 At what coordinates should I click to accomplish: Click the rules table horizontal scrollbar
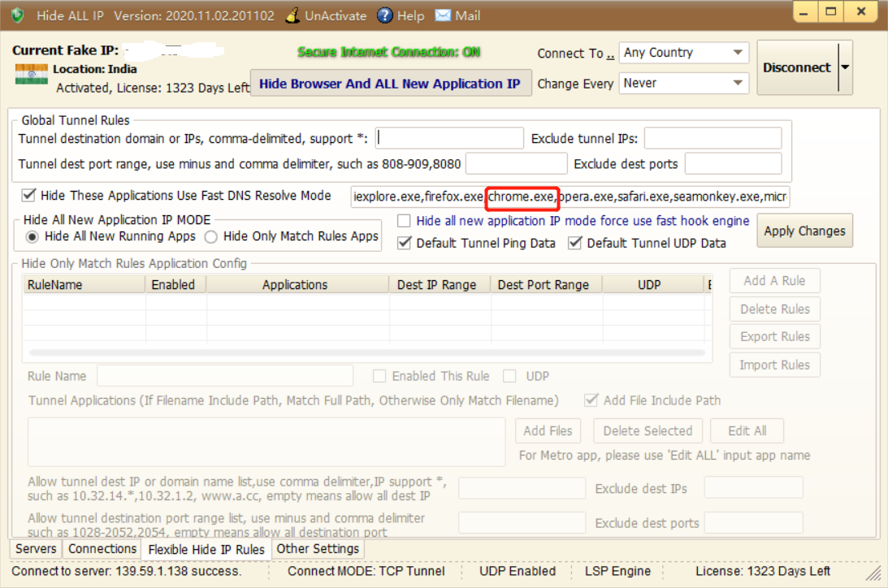point(367,352)
